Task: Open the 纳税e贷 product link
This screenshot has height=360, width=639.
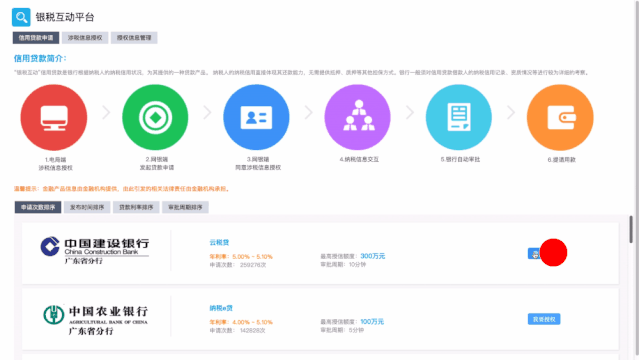Action: pyautogui.click(x=221, y=308)
